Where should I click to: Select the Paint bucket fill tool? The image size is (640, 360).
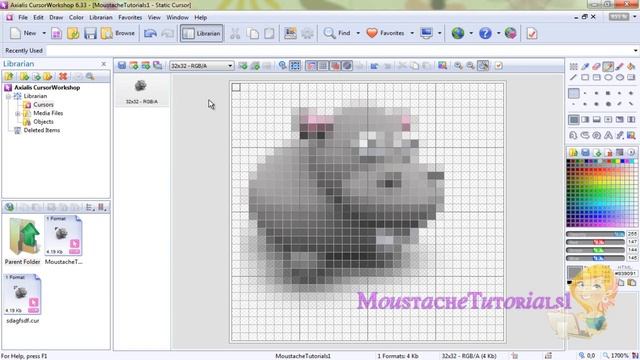631,67
